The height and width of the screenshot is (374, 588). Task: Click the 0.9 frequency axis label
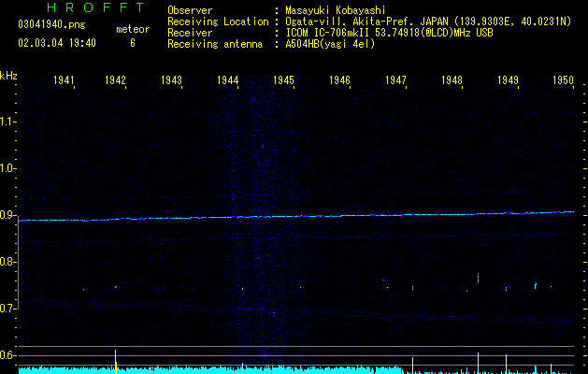coord(7,215)
